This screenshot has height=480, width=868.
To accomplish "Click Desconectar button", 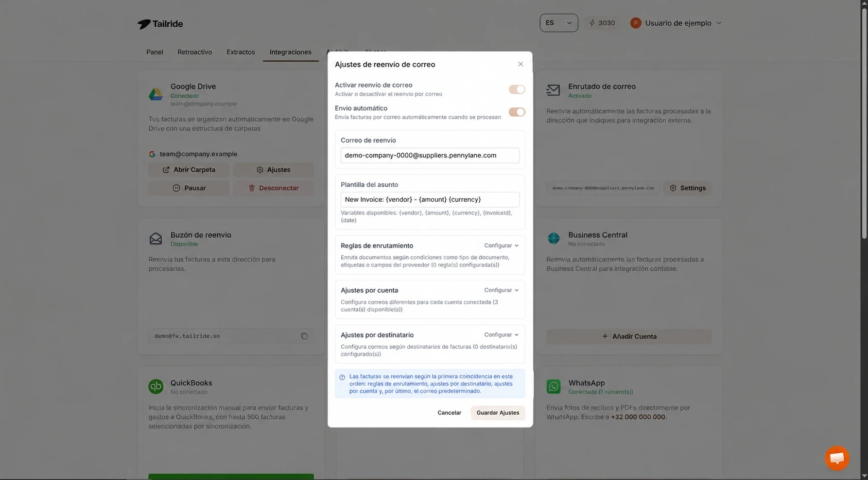I will point(273,188).
